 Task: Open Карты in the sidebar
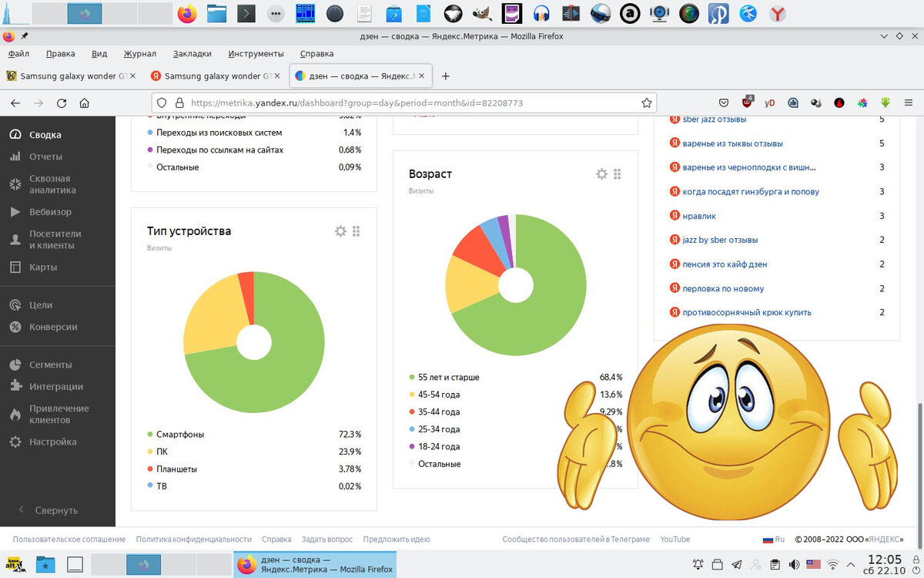click(x=43, y=267)
